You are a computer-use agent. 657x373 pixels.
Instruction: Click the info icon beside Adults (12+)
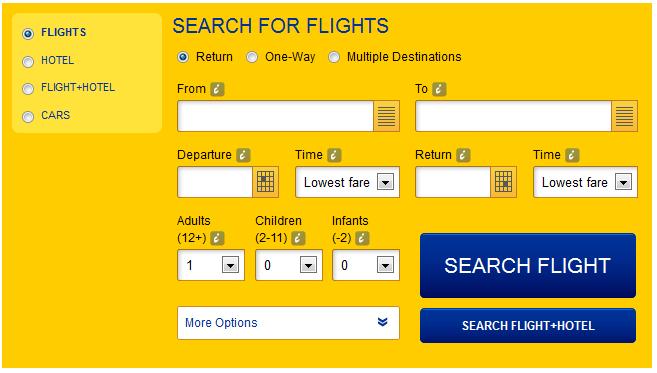217,238
